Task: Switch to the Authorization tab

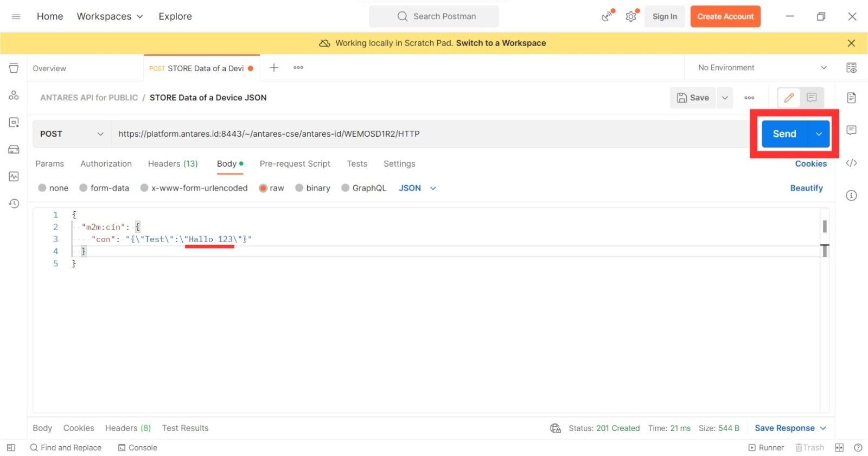Action: click(106, 164)
